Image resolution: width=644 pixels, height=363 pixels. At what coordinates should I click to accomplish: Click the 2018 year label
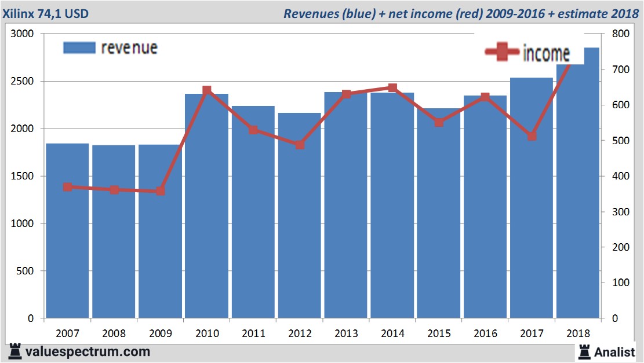tap(578, 333)
